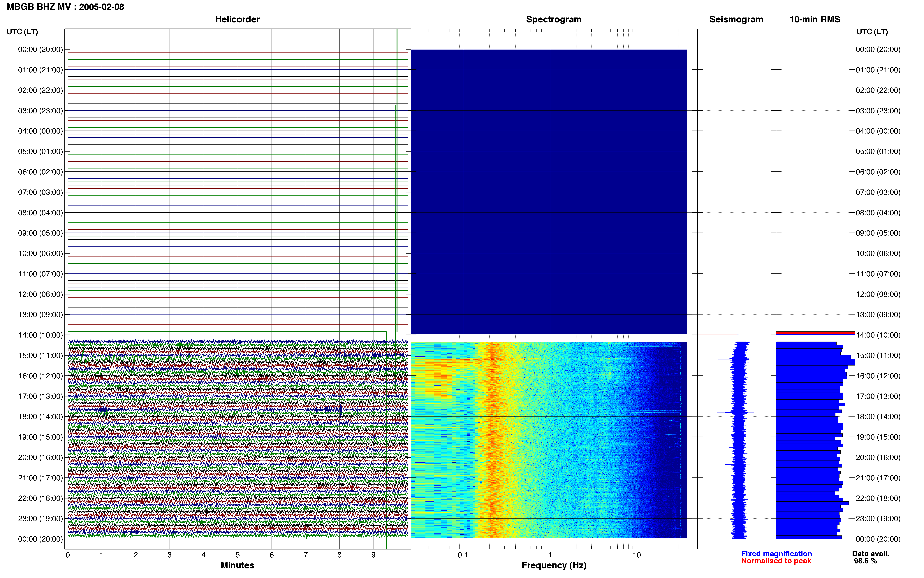Screen dimensions: 924x578
Task: Click left time label 20:00 (16:00)
Action: tap(41, 458)
